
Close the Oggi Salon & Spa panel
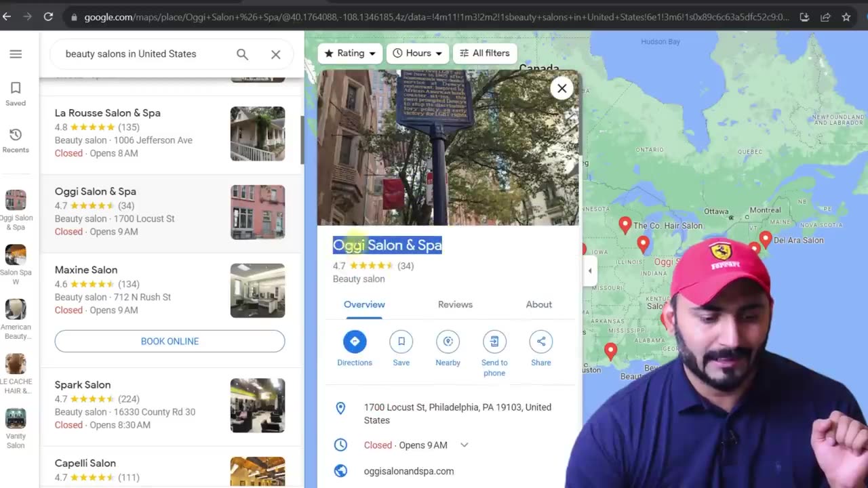(561, 88)
